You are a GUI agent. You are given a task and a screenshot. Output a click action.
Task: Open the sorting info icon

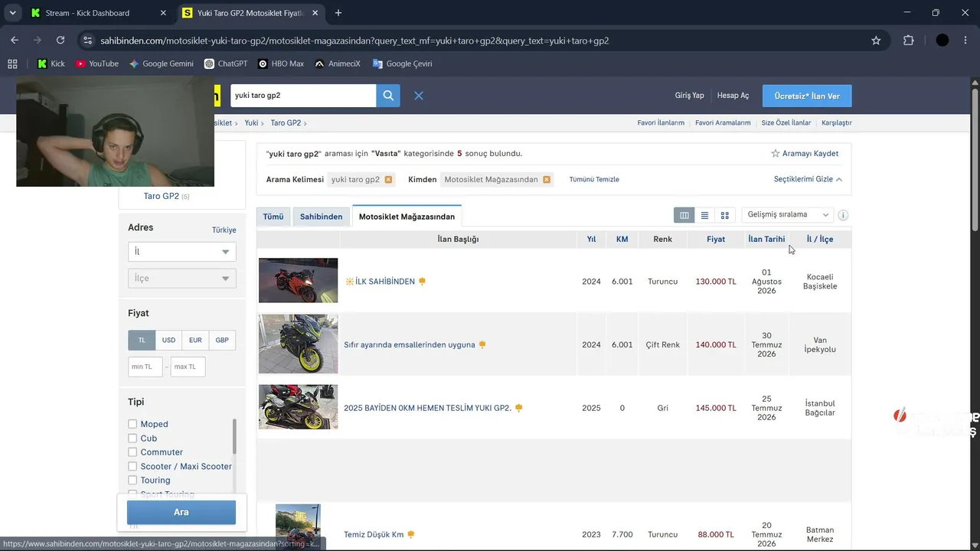(843, 215)
